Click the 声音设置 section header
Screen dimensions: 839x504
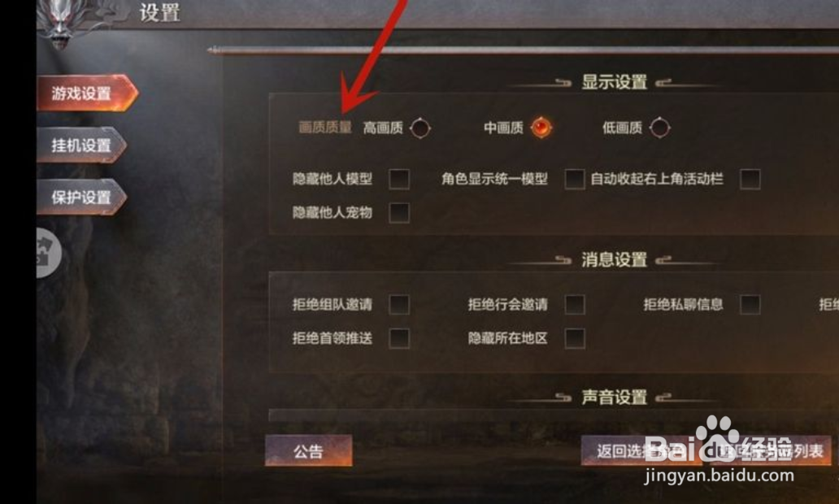(x=615, y=397)
